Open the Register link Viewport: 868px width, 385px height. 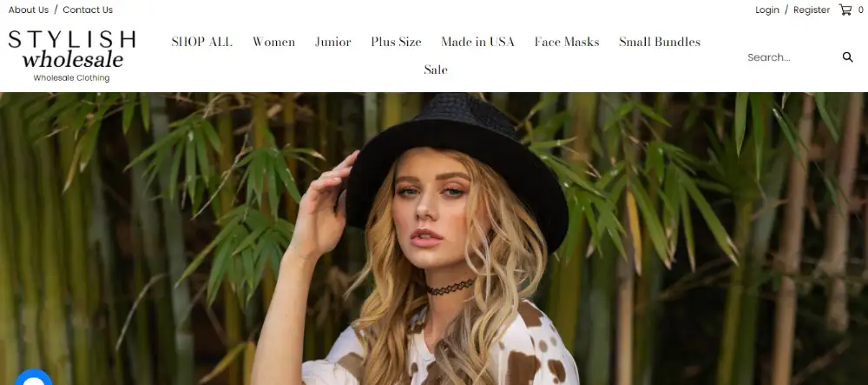tap(811, 10)
